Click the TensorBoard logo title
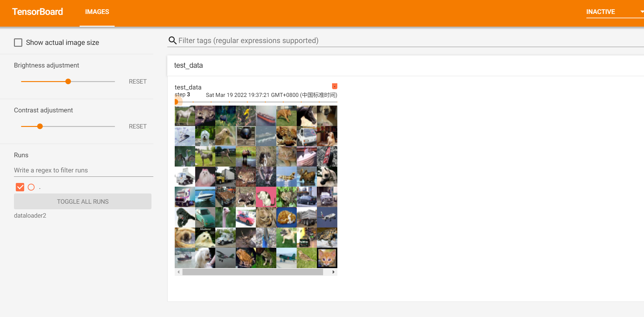 37,12
